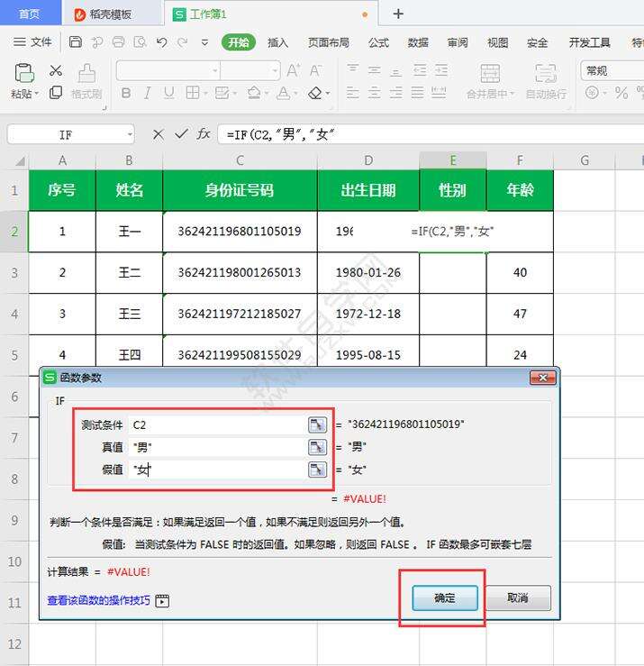Toggle Italic formatting
644x666 pixels.
coord(148,93)
